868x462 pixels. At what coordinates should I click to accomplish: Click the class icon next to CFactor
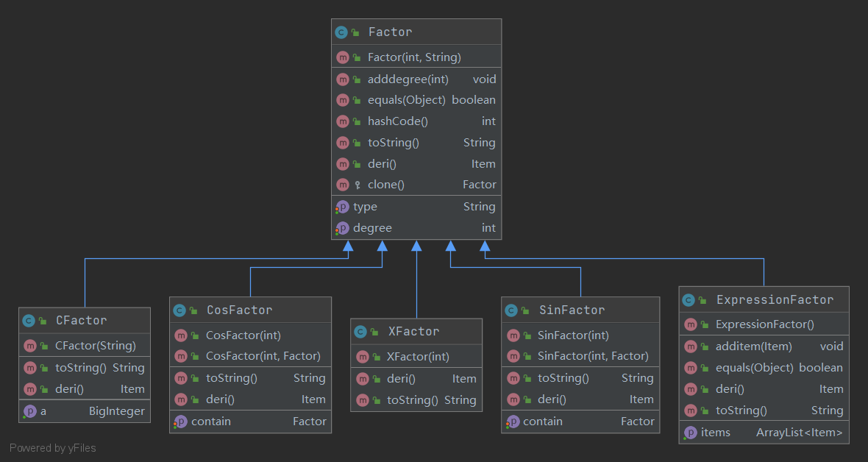pos(29,321)
